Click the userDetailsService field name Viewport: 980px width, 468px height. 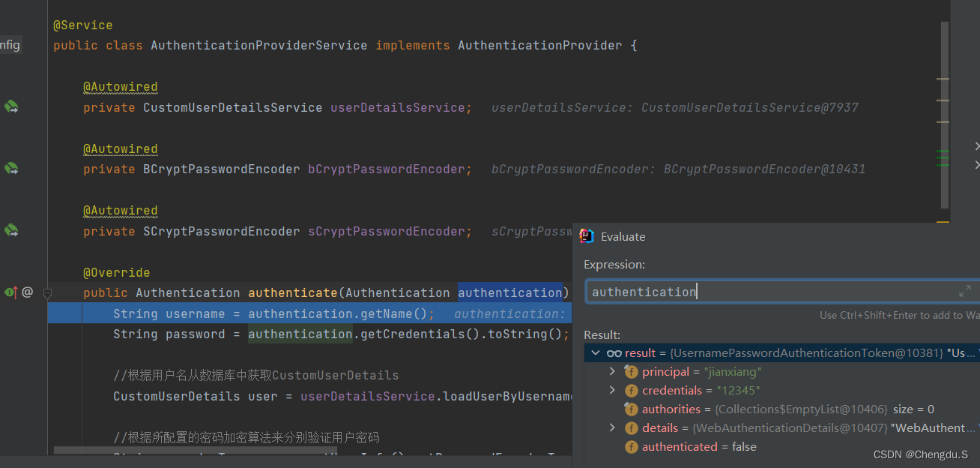[398, 107]
